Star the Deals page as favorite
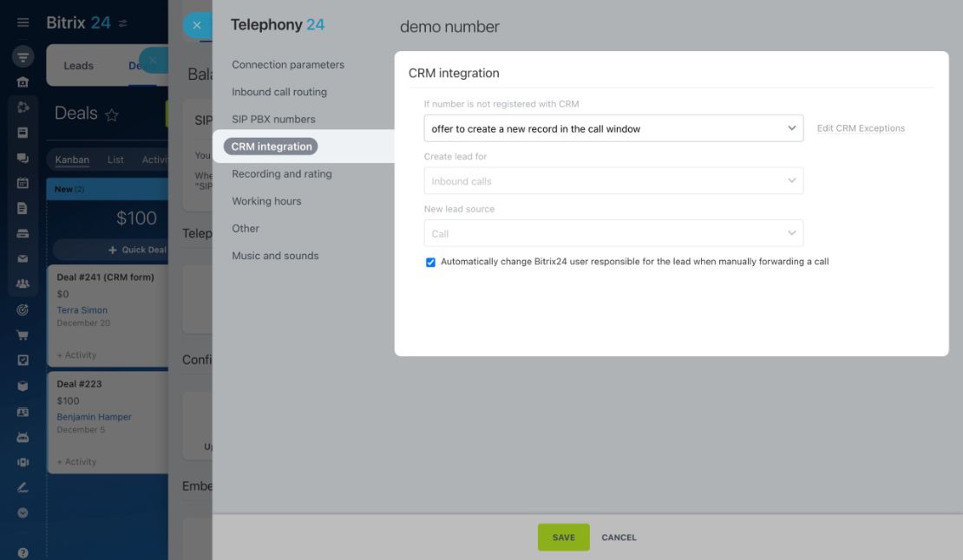Viewport: 963px width, 560px height. pyautogui.click(x=112, y=114)
